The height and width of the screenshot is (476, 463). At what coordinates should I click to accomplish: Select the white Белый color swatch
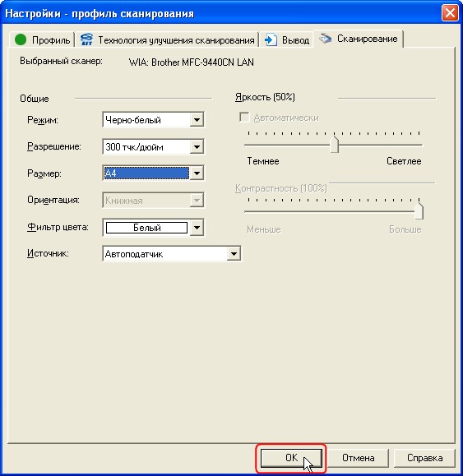click(146, 228)
